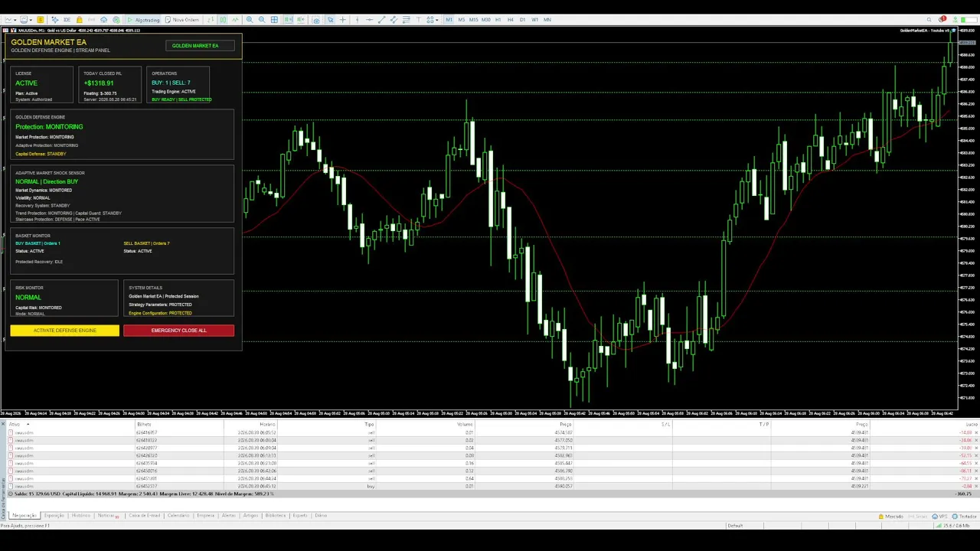
Task: Open the Notícias tab
Action: coord(107,515)
